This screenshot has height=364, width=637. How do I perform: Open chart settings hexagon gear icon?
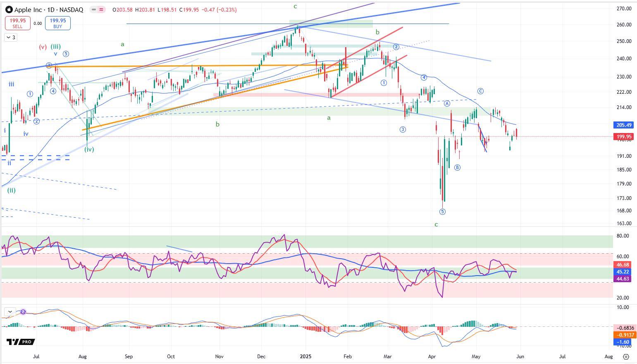click(626, 357)
